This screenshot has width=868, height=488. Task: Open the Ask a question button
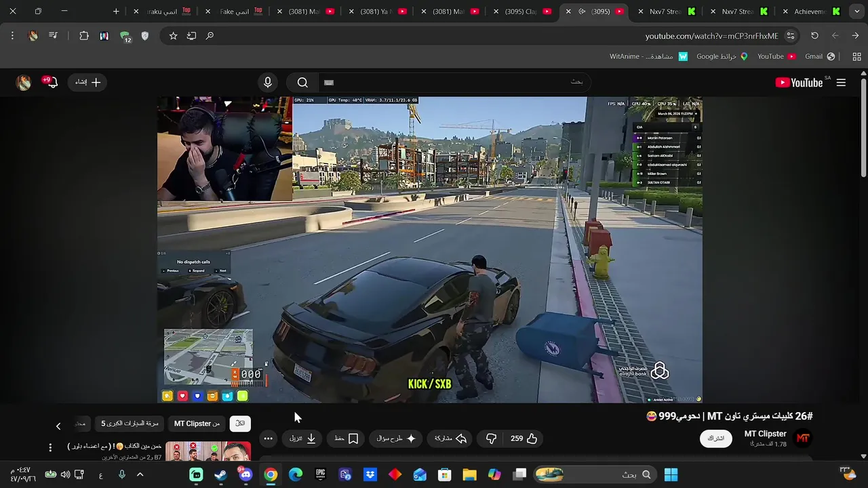point(396,439)
